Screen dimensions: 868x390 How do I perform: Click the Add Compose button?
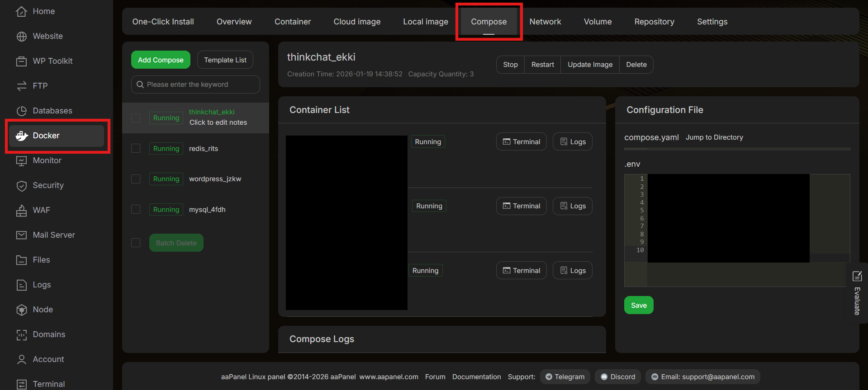pyautogui.click(x=161, y=60)
